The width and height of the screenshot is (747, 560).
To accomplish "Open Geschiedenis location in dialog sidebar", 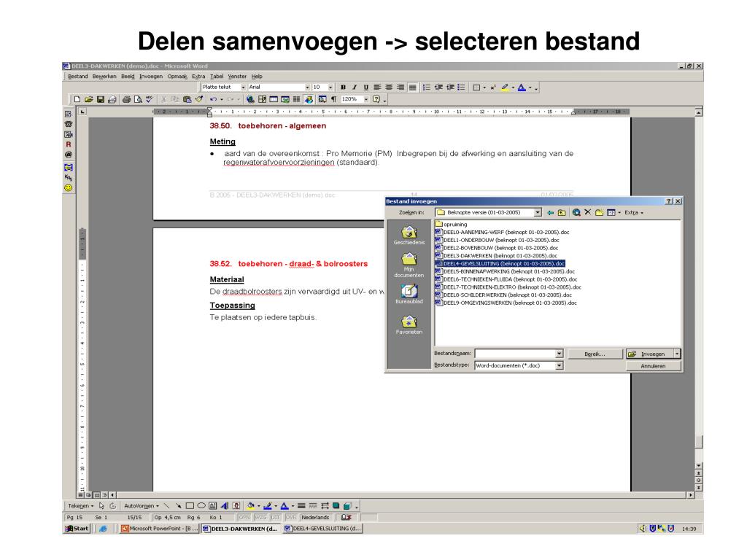I will 409,236.
